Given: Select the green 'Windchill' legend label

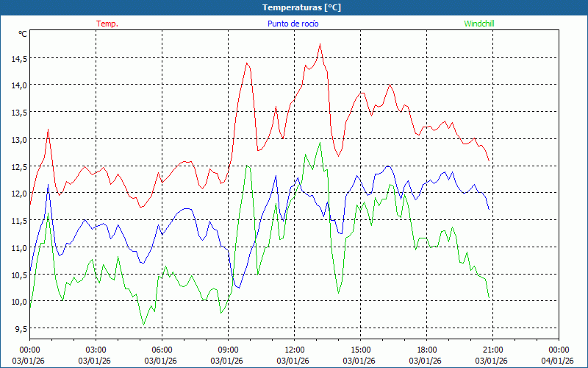Looking at the screenshot, I should 478,24.
